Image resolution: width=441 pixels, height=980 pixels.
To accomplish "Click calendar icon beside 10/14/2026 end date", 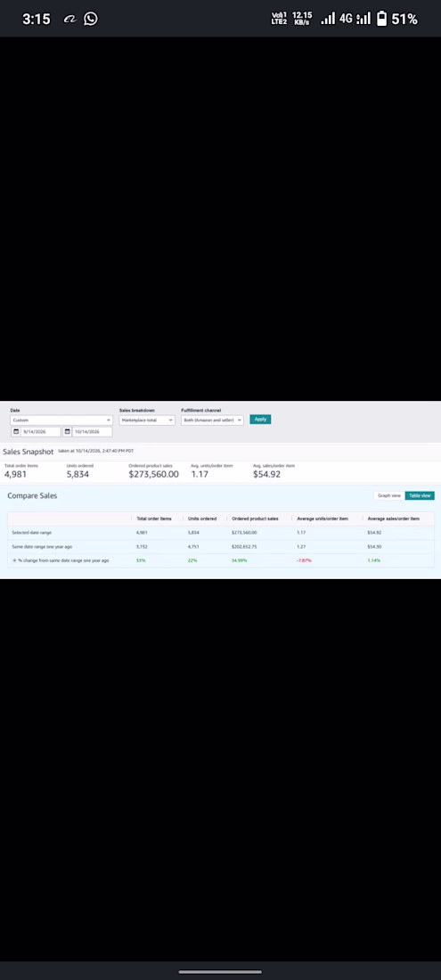I will [68, 432].
